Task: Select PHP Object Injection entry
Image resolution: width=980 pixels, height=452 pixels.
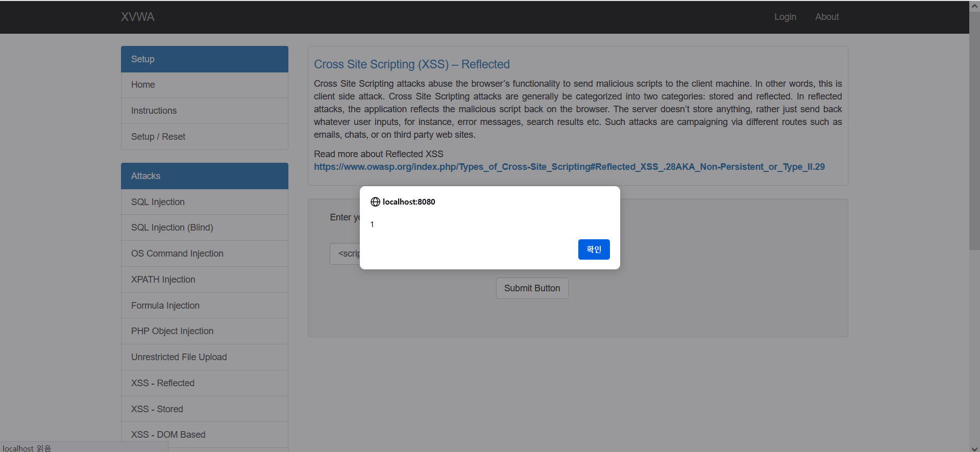Action: click(x=172, y=331)
